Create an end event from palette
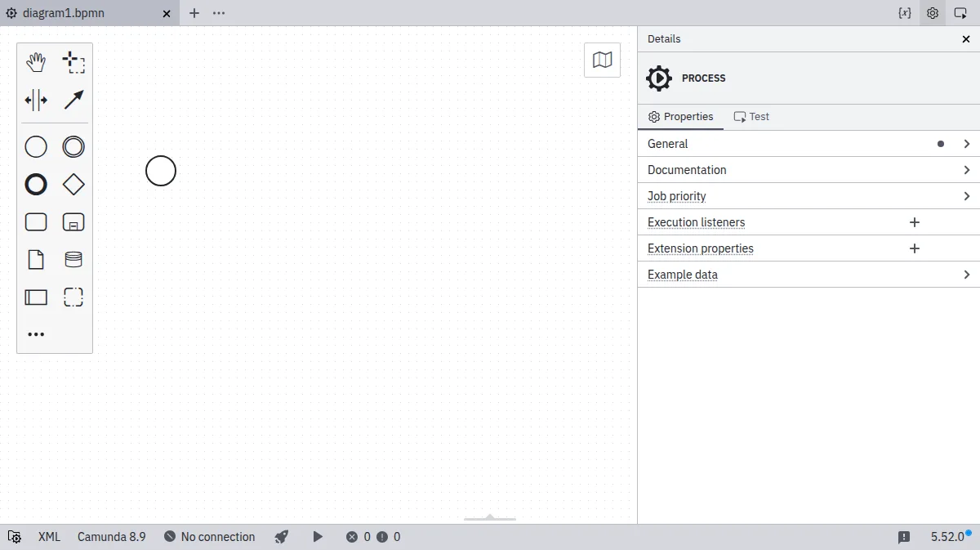 pyautogui.click(x=36, y=185)
